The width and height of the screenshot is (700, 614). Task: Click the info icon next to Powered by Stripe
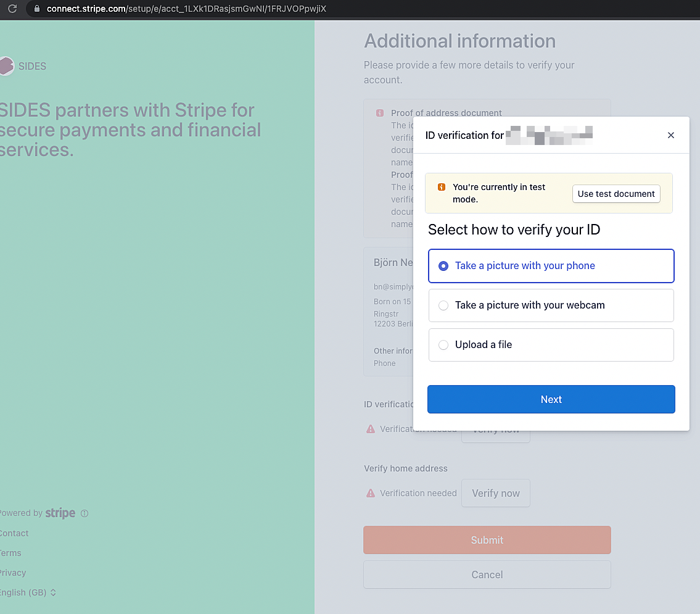coord(84,513)
